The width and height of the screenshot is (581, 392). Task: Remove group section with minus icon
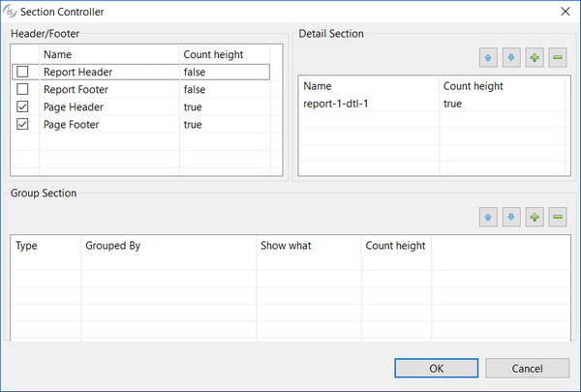[x=558, y=217]
